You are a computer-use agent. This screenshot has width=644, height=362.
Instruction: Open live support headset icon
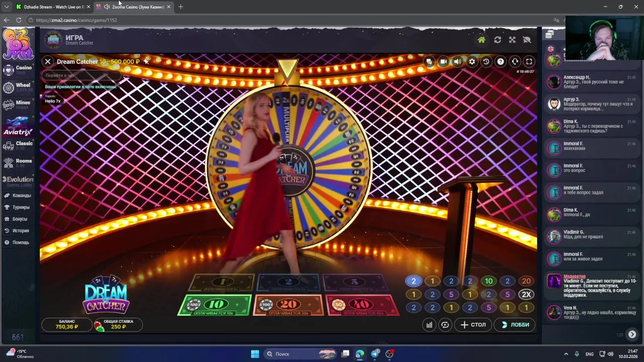[x=515, y=61]
